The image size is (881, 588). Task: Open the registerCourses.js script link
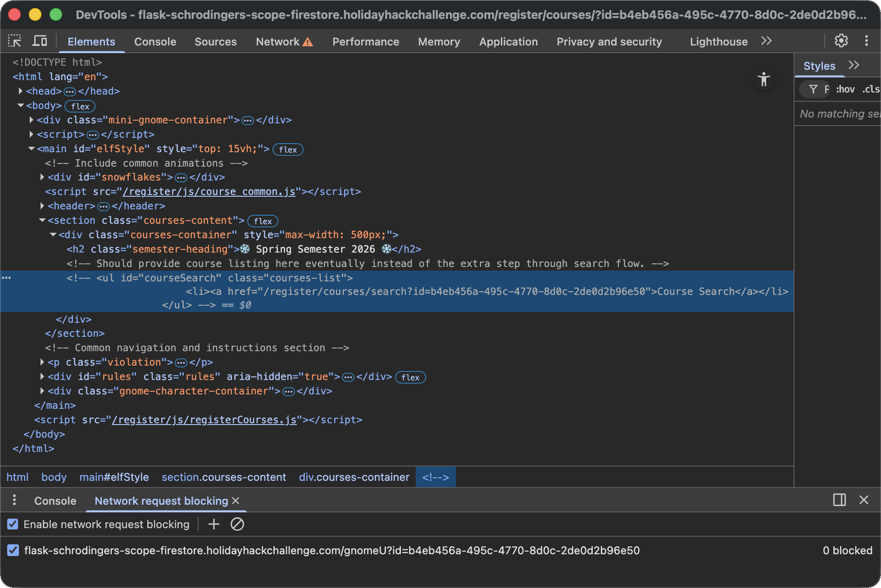tap(204, 420)
